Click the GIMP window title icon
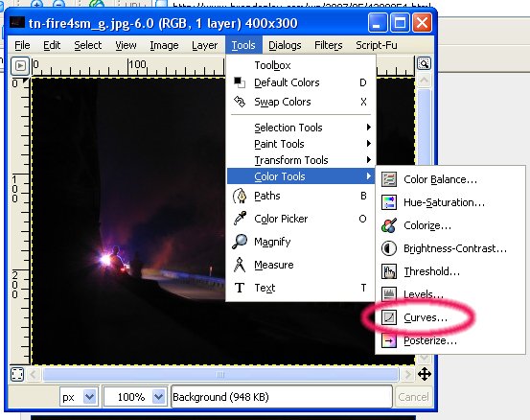Viewport: 530px width, 420px height. pos(17,23)
